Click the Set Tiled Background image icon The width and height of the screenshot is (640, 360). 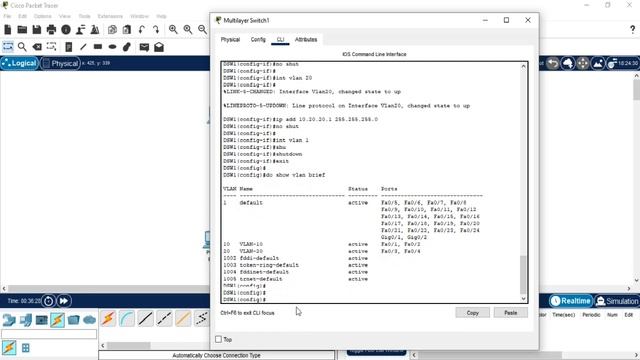point(598,63)
